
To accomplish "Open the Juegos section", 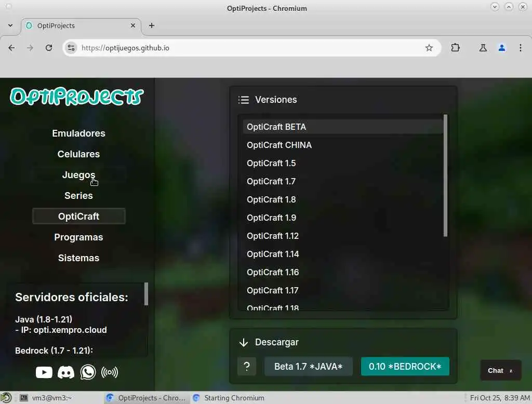I will (79, 175).
